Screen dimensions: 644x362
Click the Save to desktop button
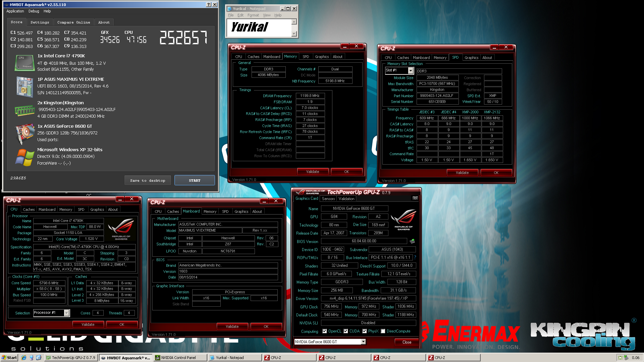148,180
